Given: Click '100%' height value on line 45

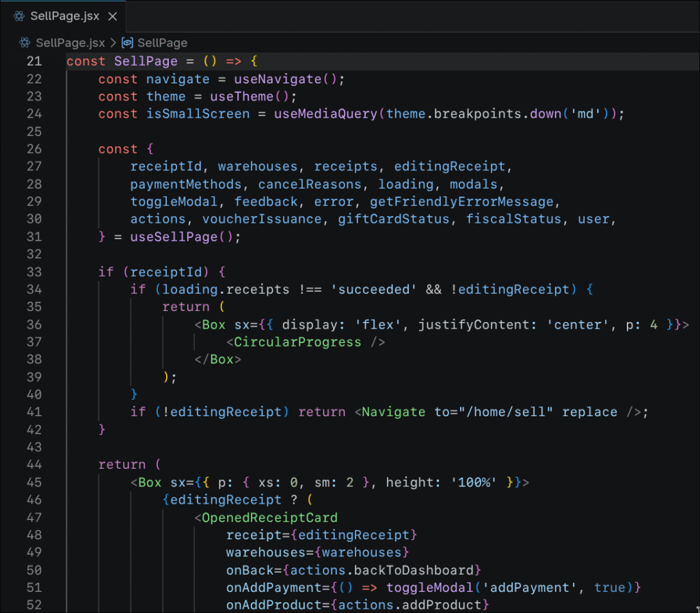Looking at the screenshot, I should click(474, 482).
